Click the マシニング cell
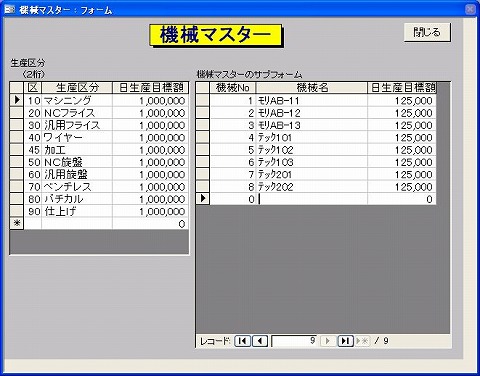Image resolution: width=480 pixels, height=376 pixels. (77, 100)
